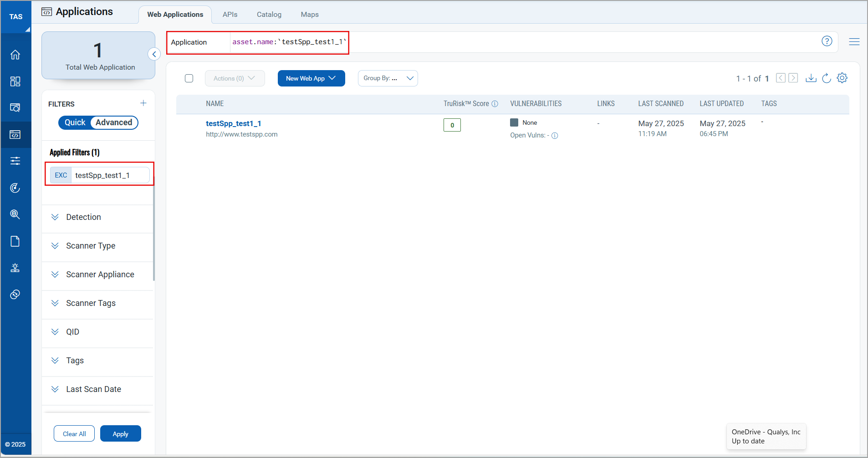Show Open Vulns info icon
868x458 pixels.
tap(555, 136)
